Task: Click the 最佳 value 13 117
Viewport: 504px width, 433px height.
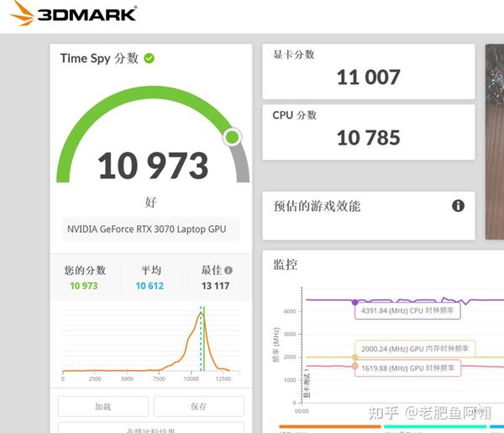Action: pos(215,286)
